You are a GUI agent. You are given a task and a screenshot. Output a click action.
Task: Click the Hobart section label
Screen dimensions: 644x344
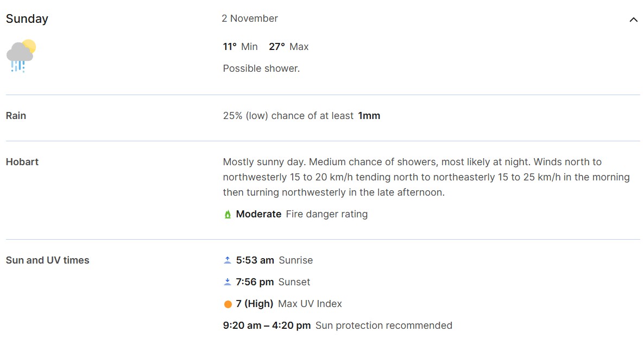pos(22,161)
